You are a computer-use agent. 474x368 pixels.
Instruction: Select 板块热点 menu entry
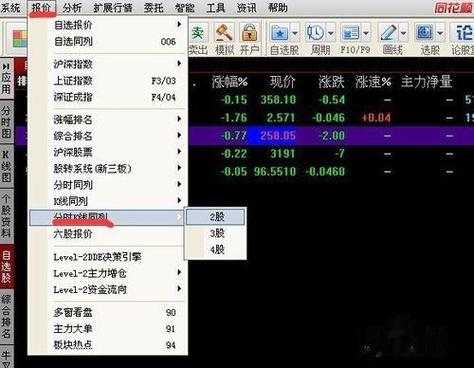(x=107, y=345)
